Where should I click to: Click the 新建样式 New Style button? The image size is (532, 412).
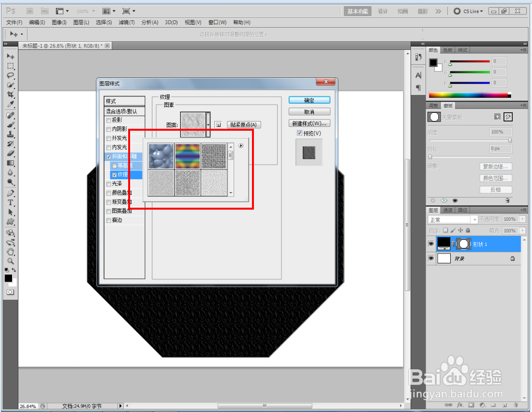tap(309, 123)
